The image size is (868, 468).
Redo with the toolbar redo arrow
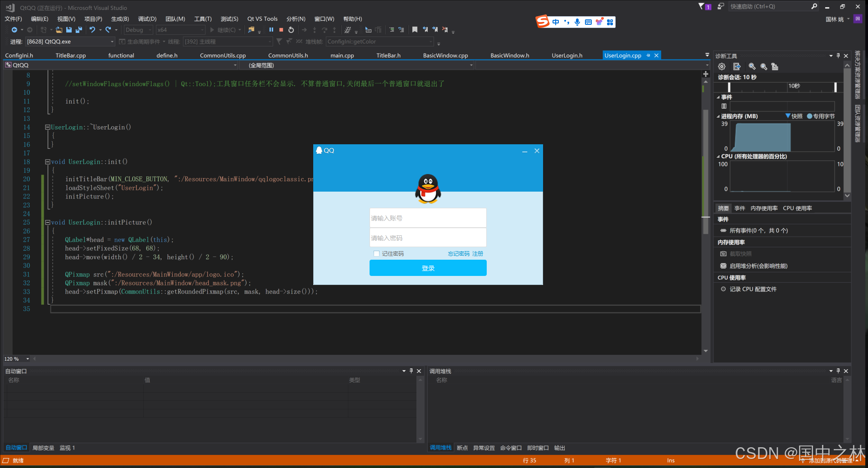tap(108, 30)
